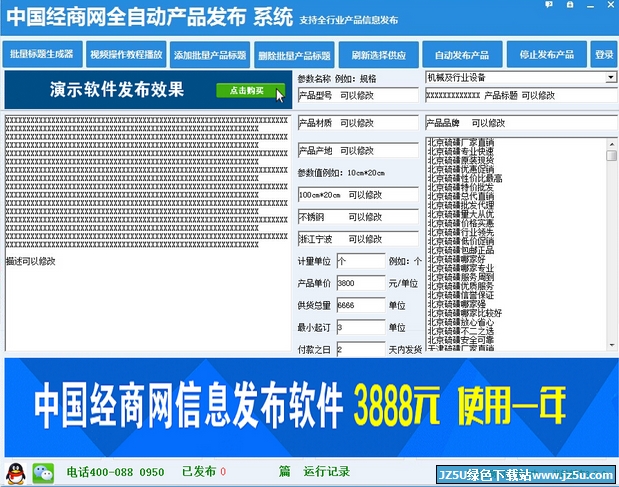Click the 计量单位 input containing 个
Screen dimensions: 619x487
(x=361, y=261)
